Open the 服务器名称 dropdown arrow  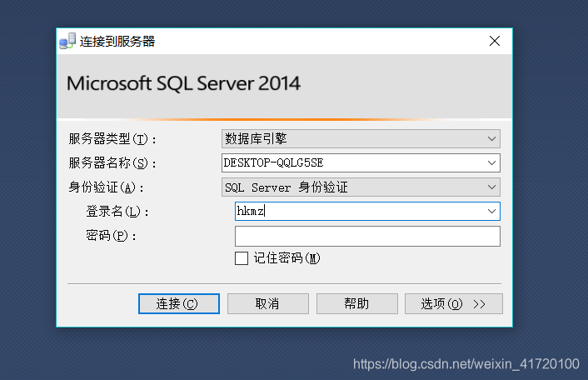(x=491, y=162)
